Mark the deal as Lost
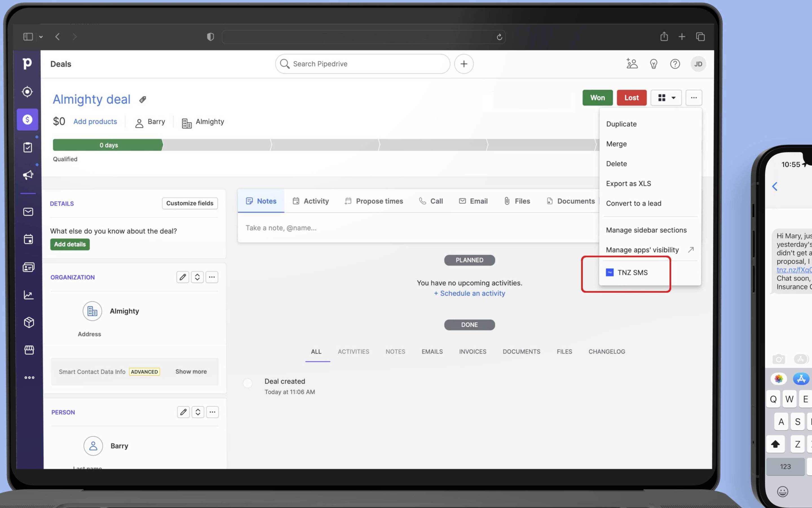Screen dimensions: 812x508 click(x=632, y=98)
